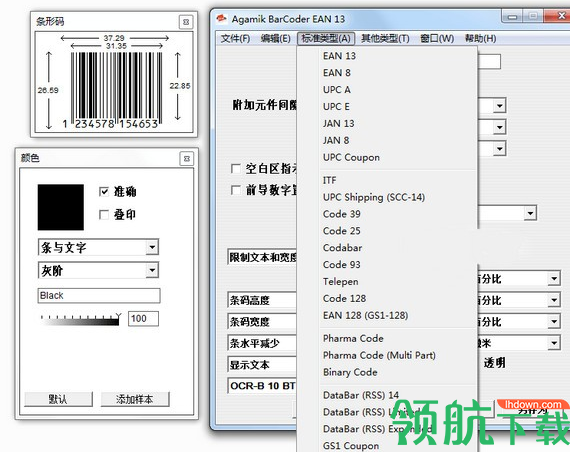The width and height of the screenshot is (570, 452).
Task: Open the 帮助(H) menu
Action: (x=481, y=38)
